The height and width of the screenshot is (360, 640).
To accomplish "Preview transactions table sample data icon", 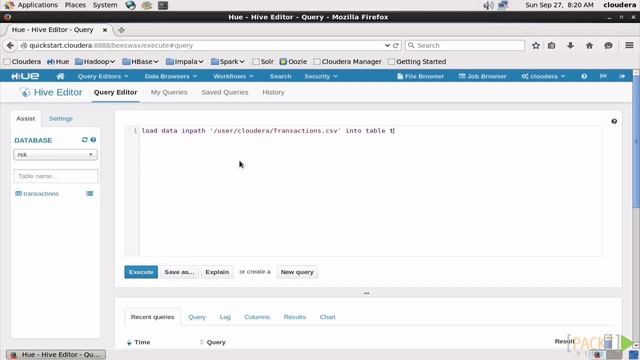I will 89,193.
